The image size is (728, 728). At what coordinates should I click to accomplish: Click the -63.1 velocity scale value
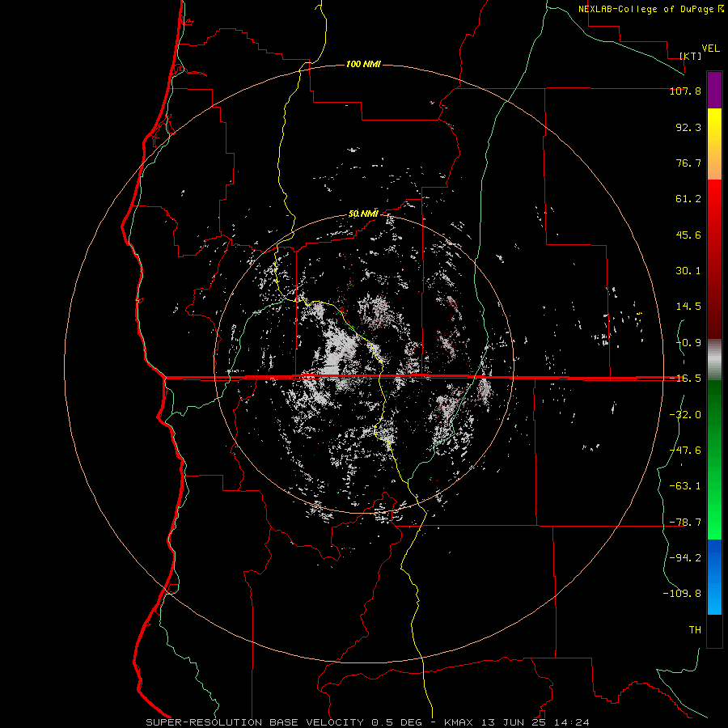685,486
